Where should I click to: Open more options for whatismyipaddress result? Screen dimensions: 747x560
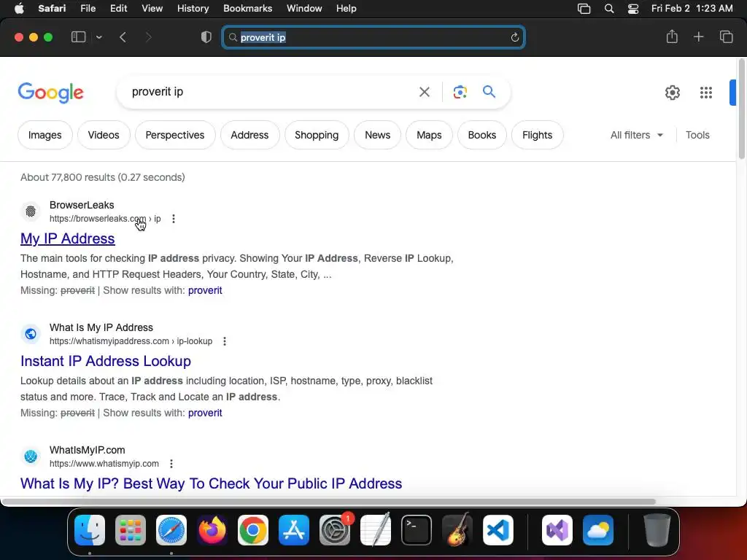click(225, 341)
